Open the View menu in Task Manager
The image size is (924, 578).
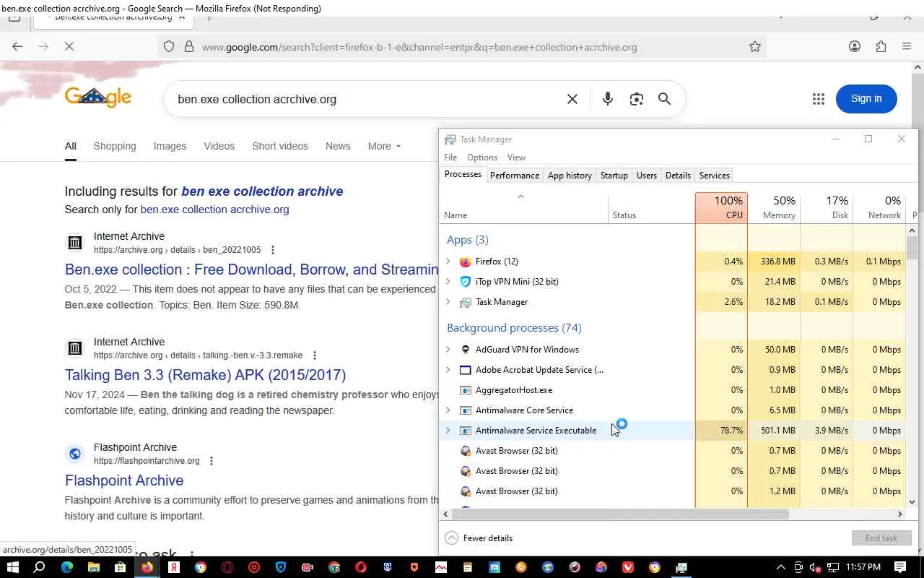[516, 158]
